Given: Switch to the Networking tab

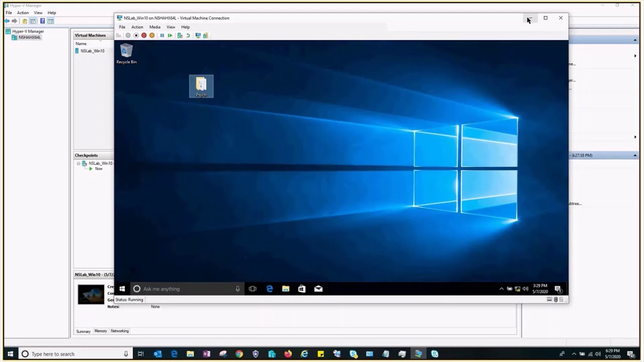Looking at the screenshot, I should click(x=120, y=331).
